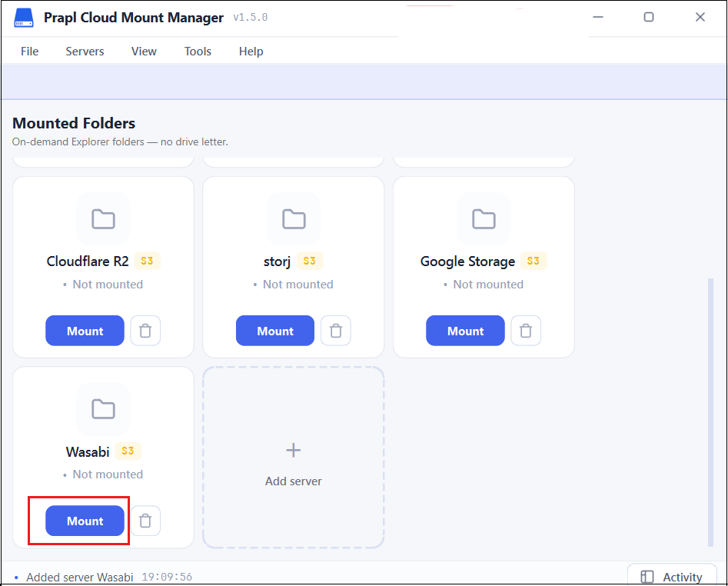Screen dimensions: 728x586
Task: Click the Wasabi server name
Action: 88,452
